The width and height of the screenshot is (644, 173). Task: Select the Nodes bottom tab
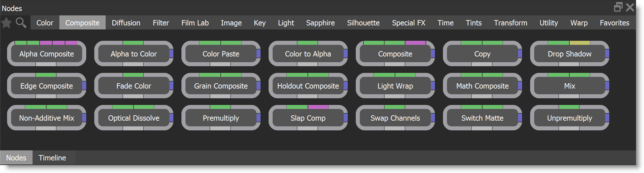(x=16, y=158)
